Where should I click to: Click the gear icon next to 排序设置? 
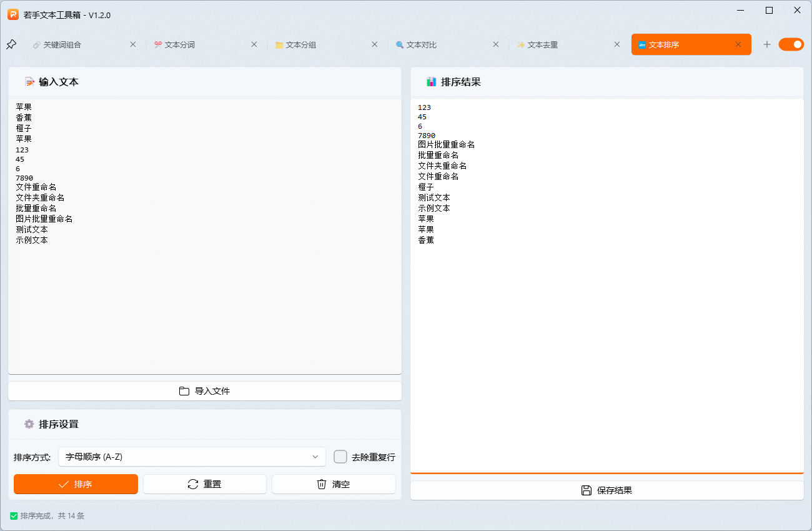click(29, 424)
